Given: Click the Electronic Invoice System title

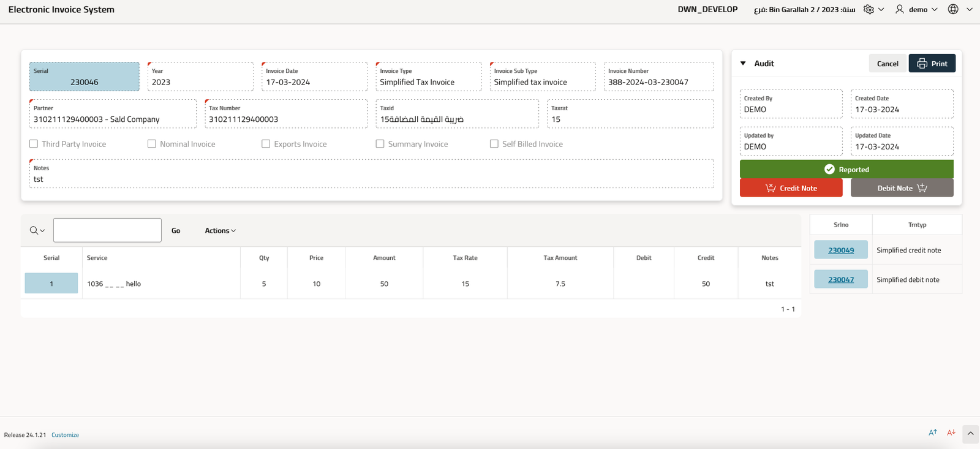Looking at the screenshot, I should [61, 9].
